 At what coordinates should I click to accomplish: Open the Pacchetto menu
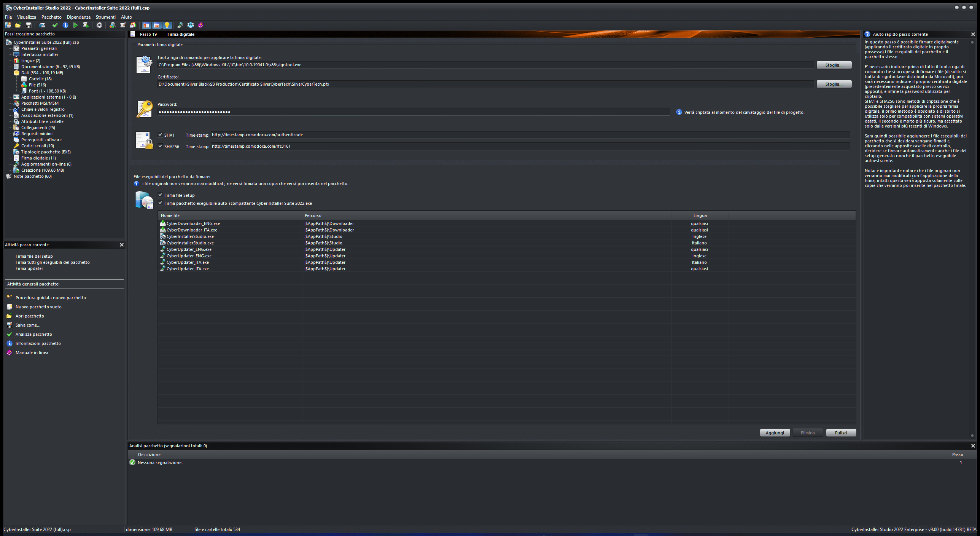51,17
